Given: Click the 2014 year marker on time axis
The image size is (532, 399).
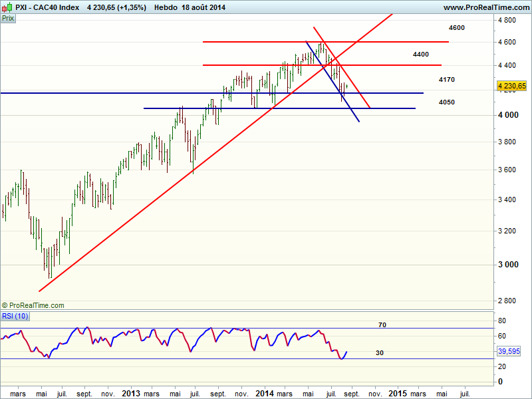Looking at the screenshot, I should [x=265, y=393].
